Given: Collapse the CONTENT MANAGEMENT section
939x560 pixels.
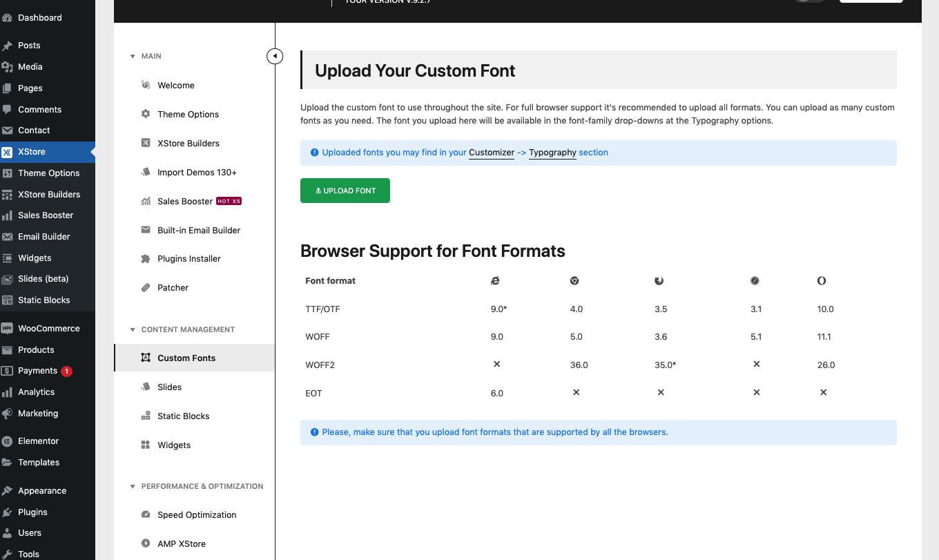Looking at the screenshot, I should coord(133,330).
